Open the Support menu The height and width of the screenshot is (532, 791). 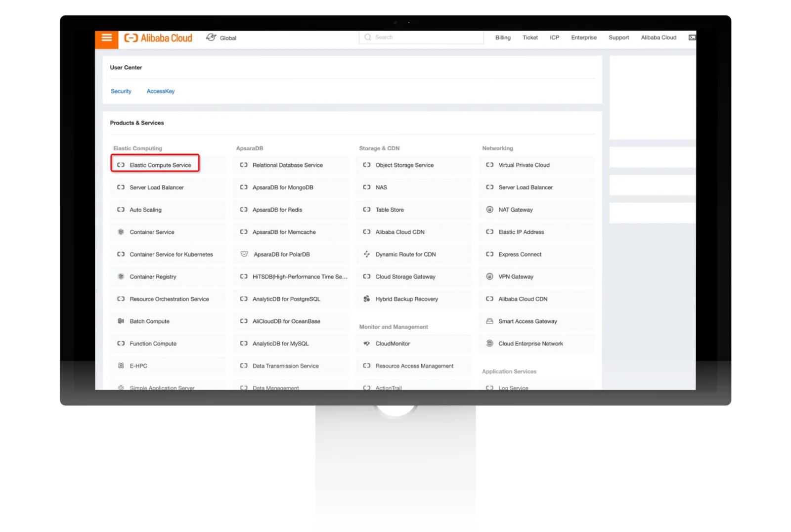point(618,38)
